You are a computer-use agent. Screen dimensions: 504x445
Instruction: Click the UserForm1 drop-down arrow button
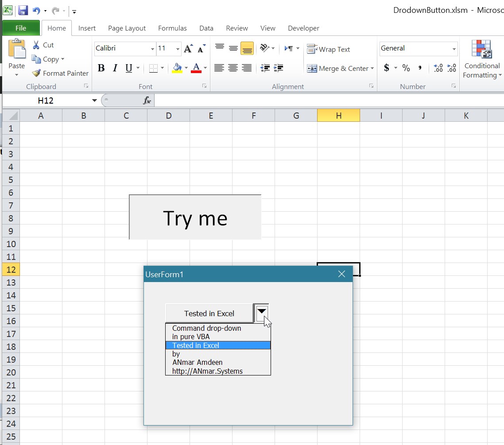click(262, 312)
